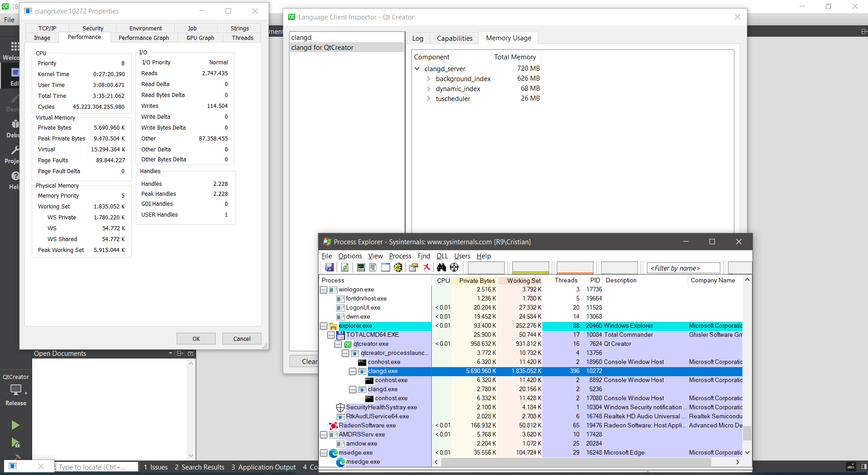Open the Open Documents pane dropdown arrow
Screen dimensions: 868x475
[x=170, y=354]
